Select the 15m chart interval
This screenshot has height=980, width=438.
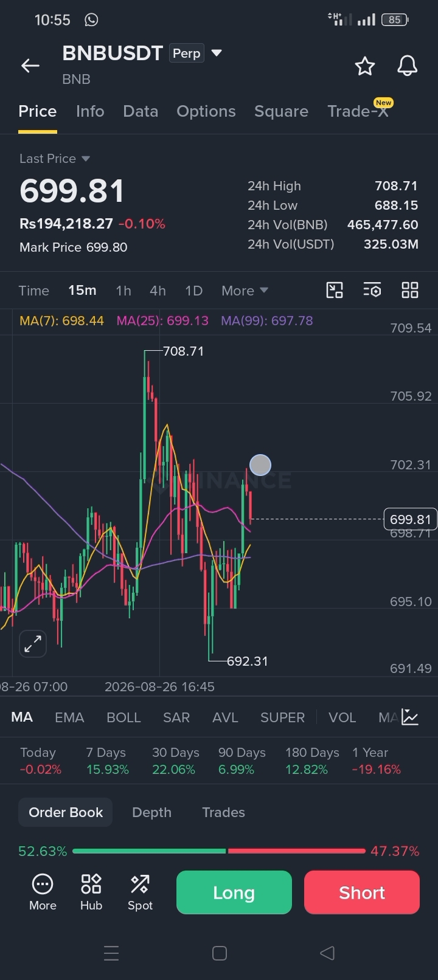(82, 291)
